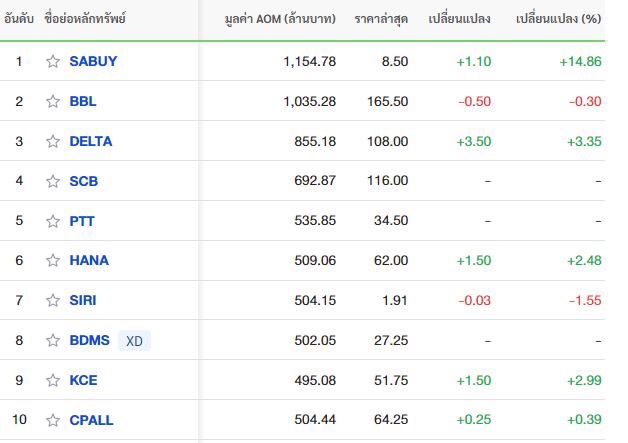Click the XD badge next to BDMS

(134, 341)
